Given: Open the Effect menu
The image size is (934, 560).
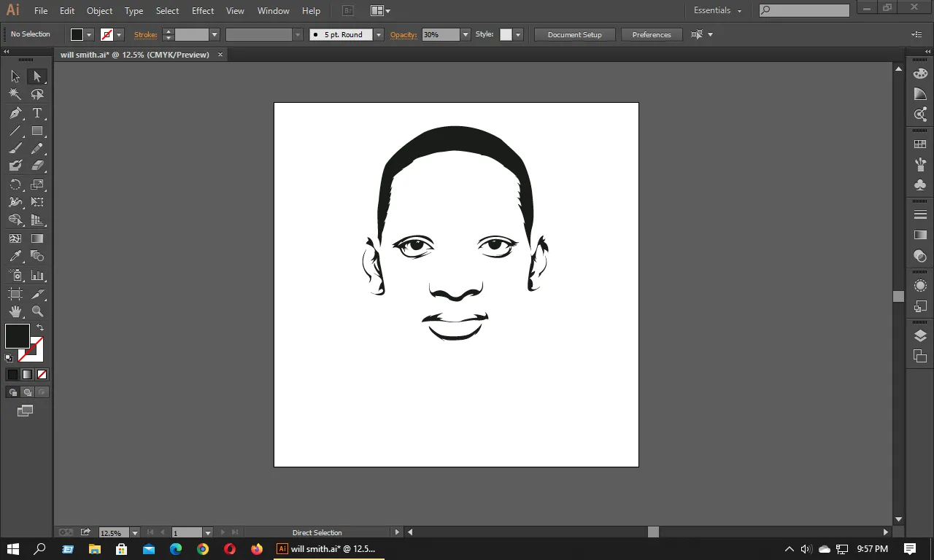Looking at the screenshot, I should pos(203,11).
